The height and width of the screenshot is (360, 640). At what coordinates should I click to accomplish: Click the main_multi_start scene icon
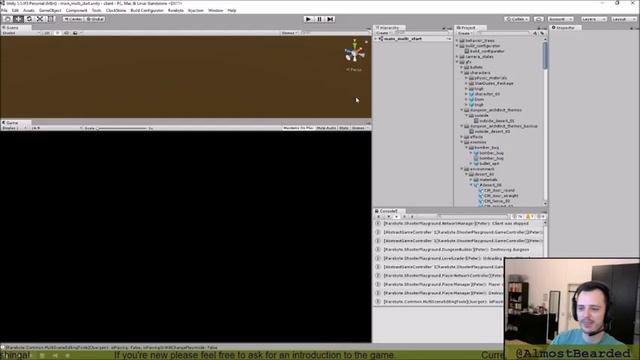pyautogui.click(x=381, y=39)
